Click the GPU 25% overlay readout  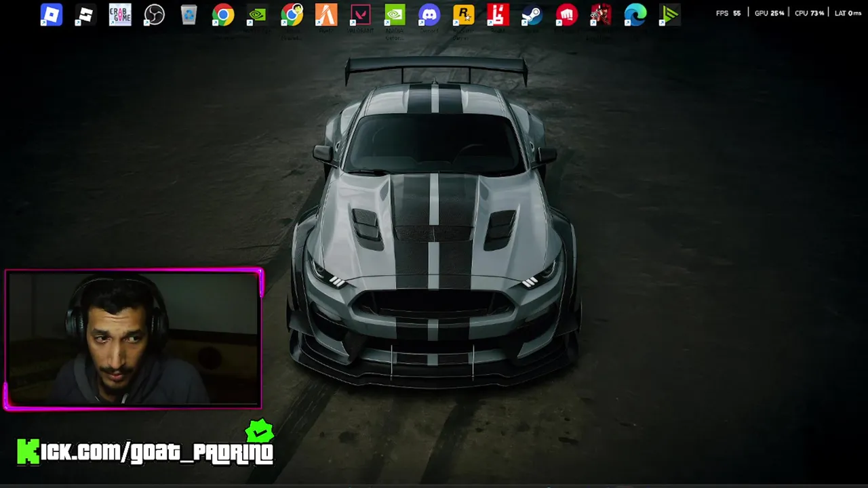(769, 13)
